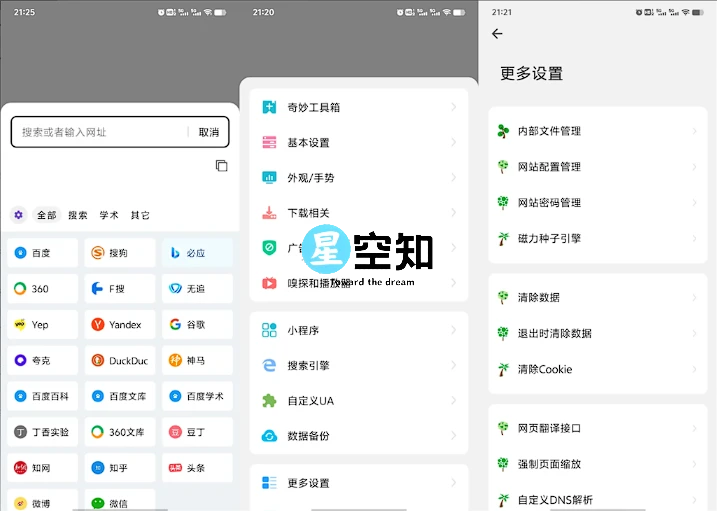The height and width of the screenshot is (511, 717).
Task: Expand 基本设置 chevron
Action: click(453, 142)
